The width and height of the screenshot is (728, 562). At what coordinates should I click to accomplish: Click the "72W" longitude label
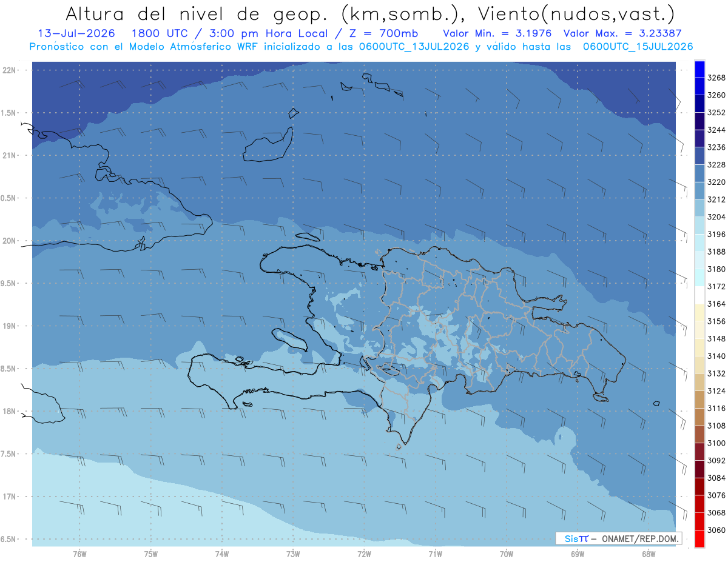(364, 554)
